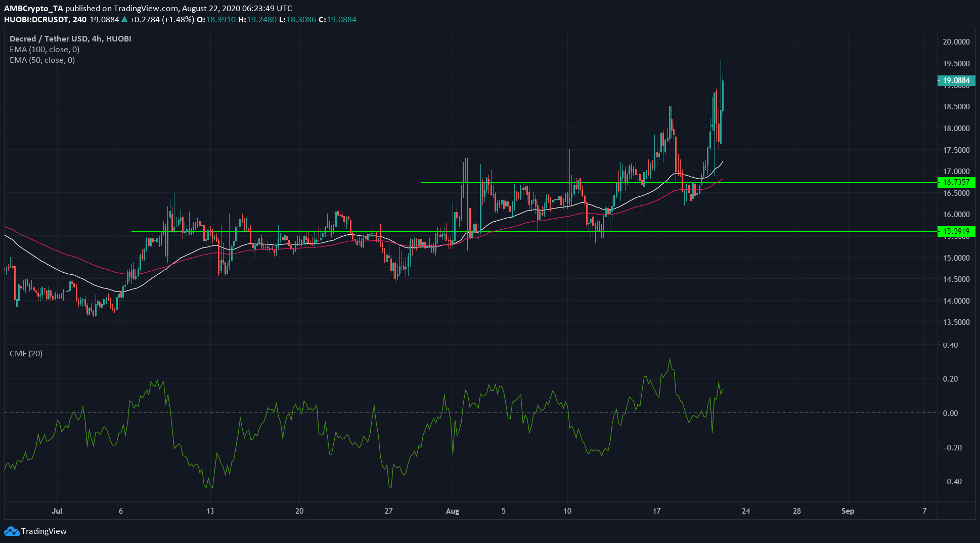Click the HUOBI:DCRUSDT symbol in header

36,20
